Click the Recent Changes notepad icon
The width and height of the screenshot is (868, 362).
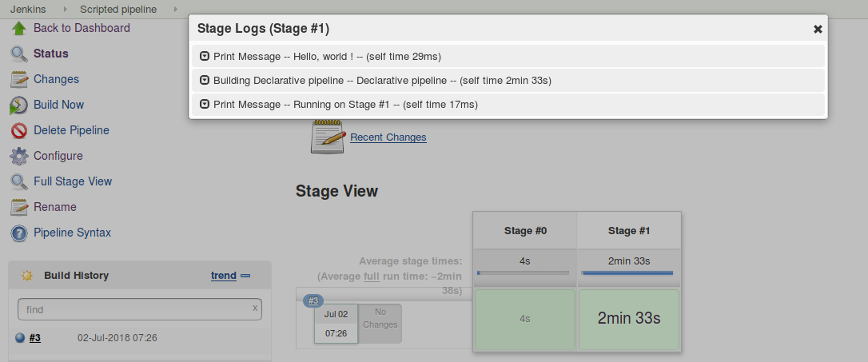(x=328, y=137)
